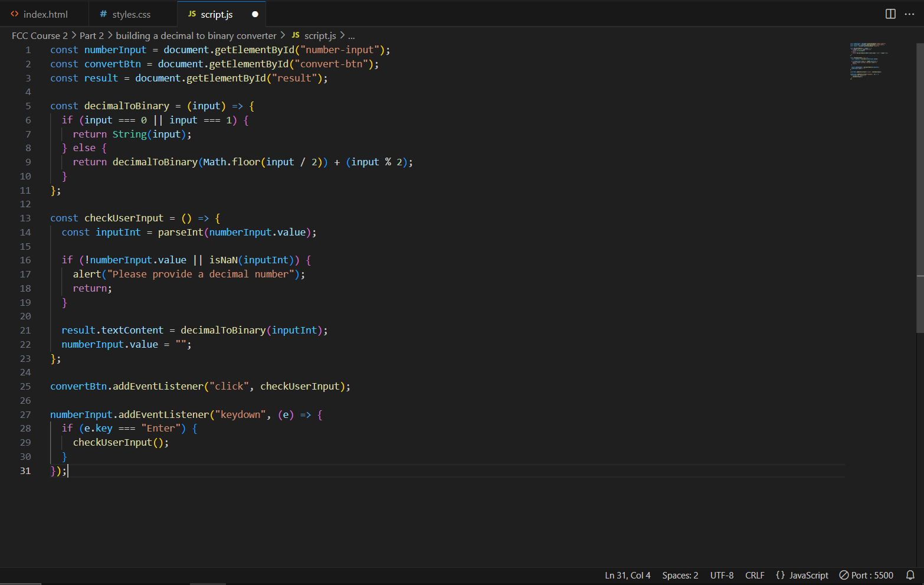This screenshot has width=924, height=585.
Task: Toggle the CRLF end-of-line sequence
Action: click(755, 575)
